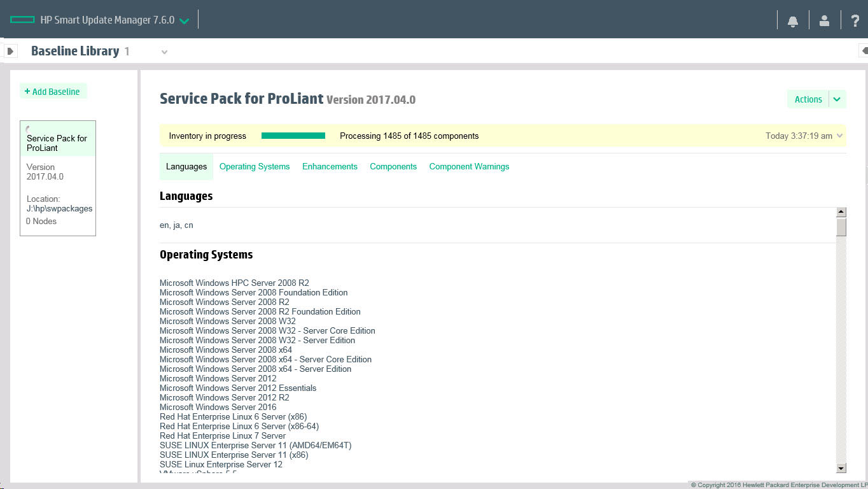Click 'Processing 1485 of 1485 components' text
This screenshot has width=868, height=489.
point(409,136)
